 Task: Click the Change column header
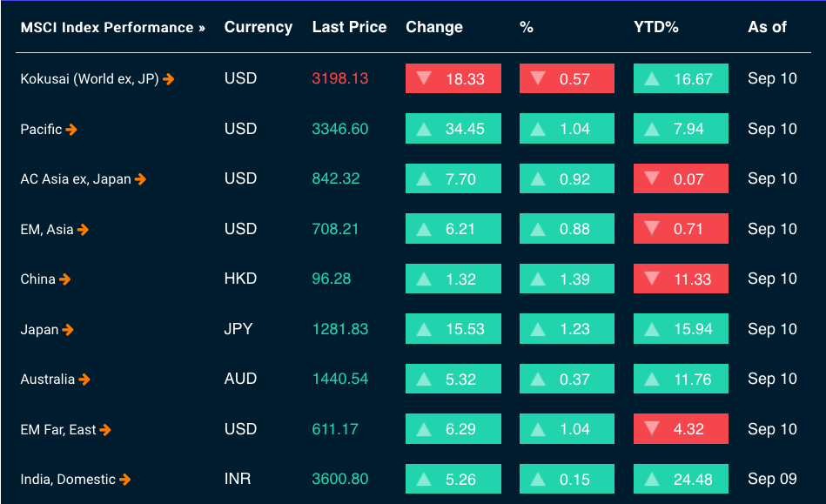434,27
